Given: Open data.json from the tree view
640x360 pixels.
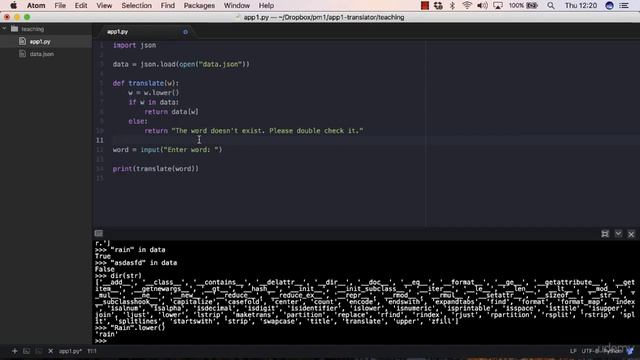Looking at the screenshot, I should 41,54.
